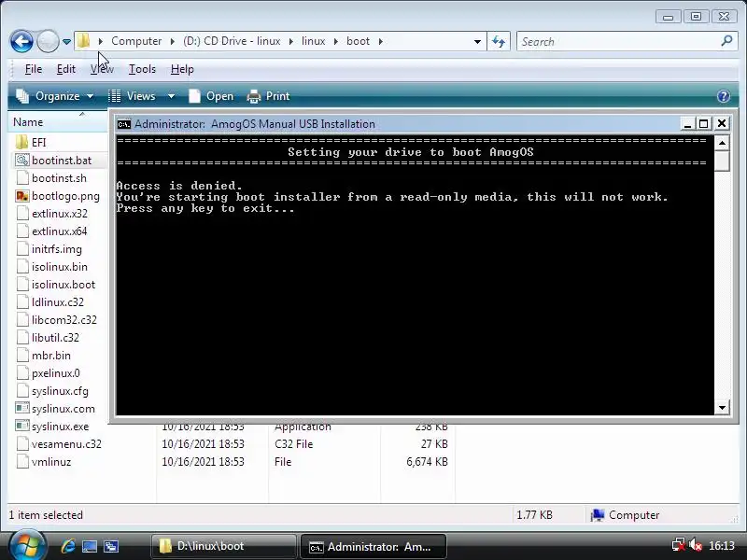The height and width of the screenshot is (560, 747).
Task: Select Computer in the address breadcrumb
Action: tap(136, 41)
